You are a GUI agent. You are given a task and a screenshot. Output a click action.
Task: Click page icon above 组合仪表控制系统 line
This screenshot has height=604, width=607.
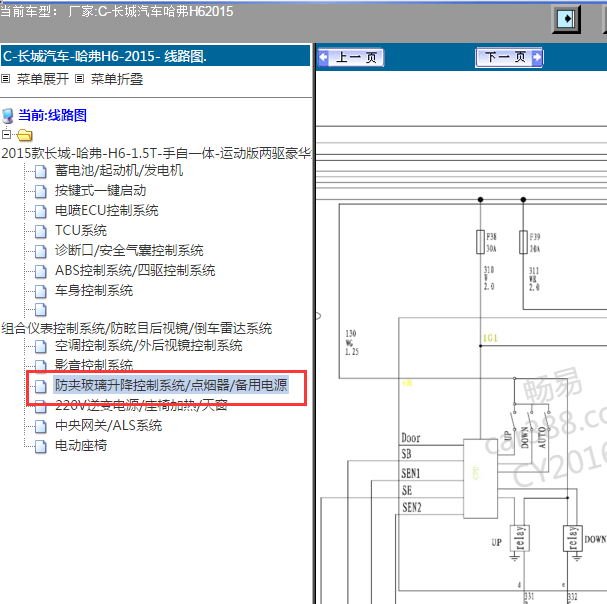41,310
